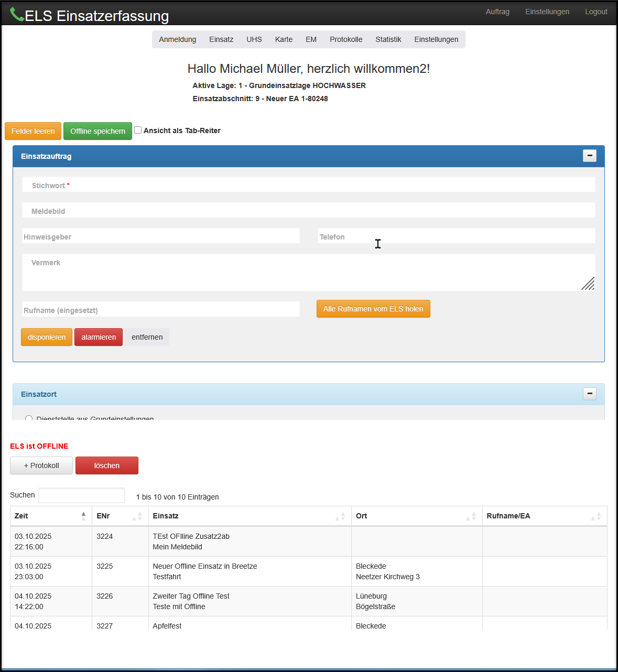Sort table by Zeit column
The image size is (618, 672).
coord(83,516)
